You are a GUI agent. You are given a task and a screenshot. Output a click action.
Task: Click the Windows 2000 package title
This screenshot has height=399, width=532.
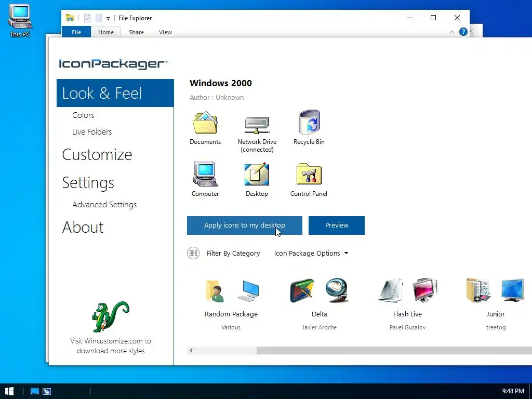click(220, 83)
